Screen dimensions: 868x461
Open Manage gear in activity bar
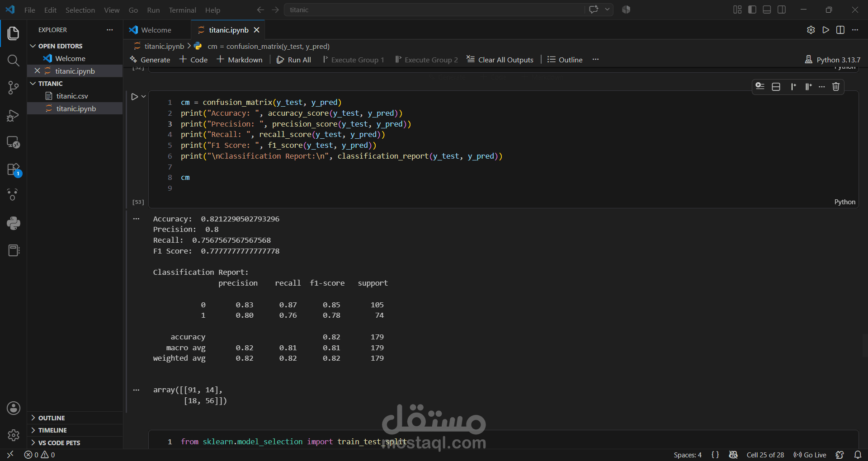[13, 435]
